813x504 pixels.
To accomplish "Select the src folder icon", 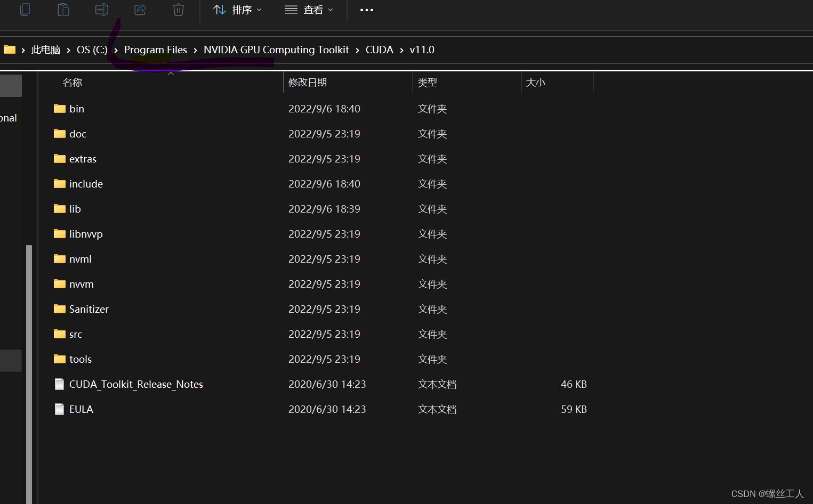I will [60, 334].
